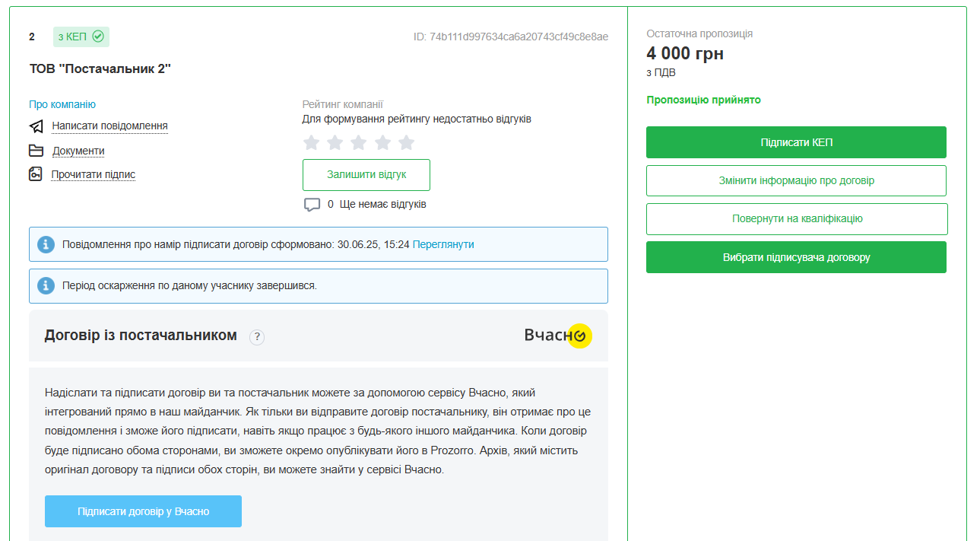The width and height of the screenshot is (980, 541).
Task: Rate the company with the first star
Action: point(311,142)
